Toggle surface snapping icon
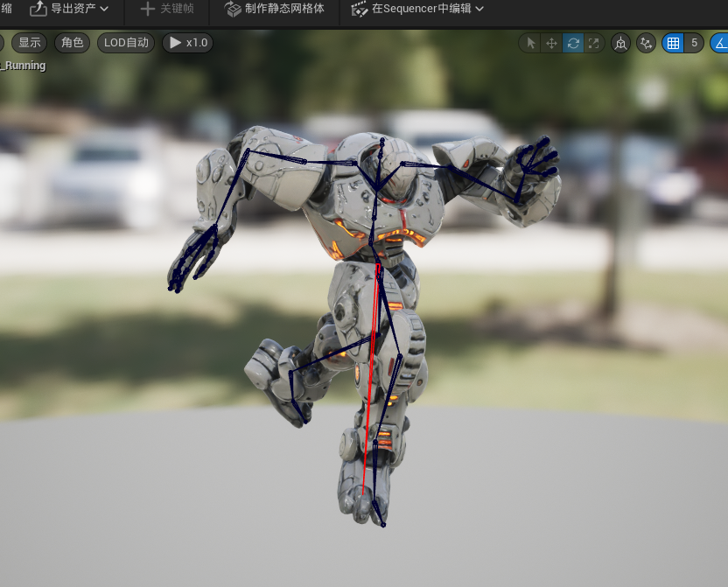Viewport: 728px width, 587px height. point(646,43)
